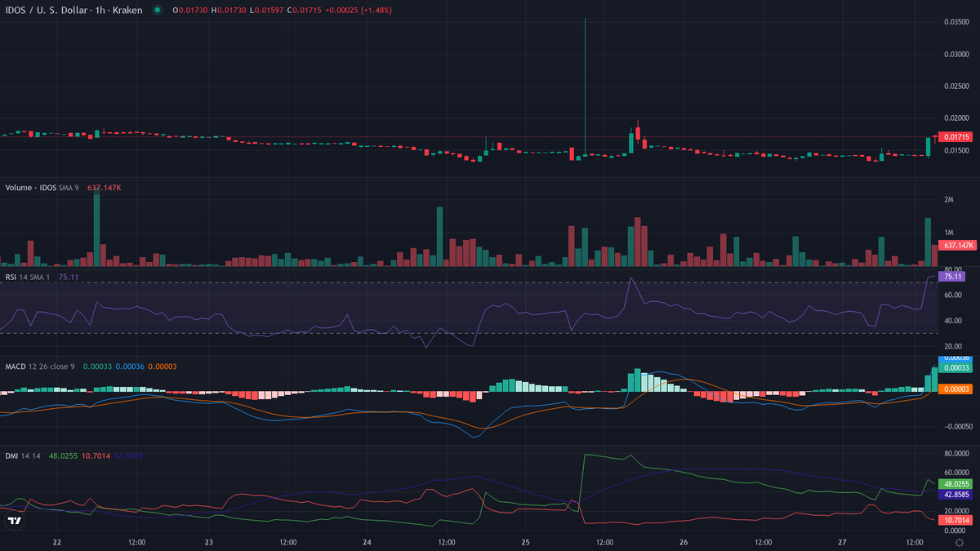Select the RSI 14 SMA 1 legend
Screen dimensions: 980x551
(28, 277)
